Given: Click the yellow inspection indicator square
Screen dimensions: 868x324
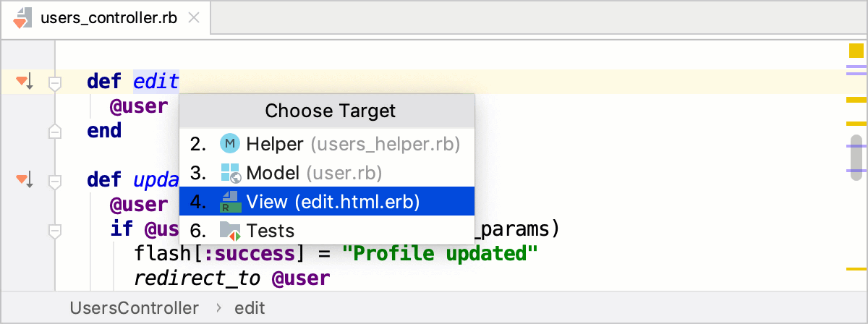Looking at the screenshot, I should [x=856, y=51].
